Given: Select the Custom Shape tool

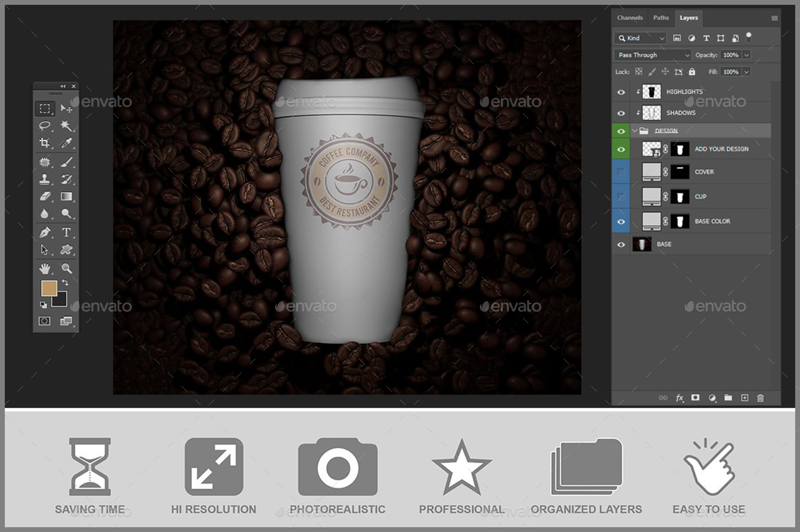Looking at the screenshot, I should click(x=66, y=250).
